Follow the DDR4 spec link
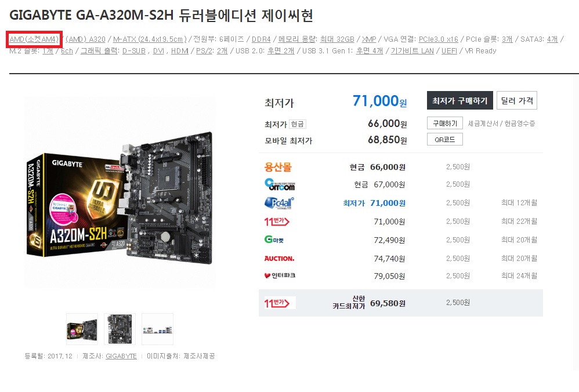 click(261, 39)
